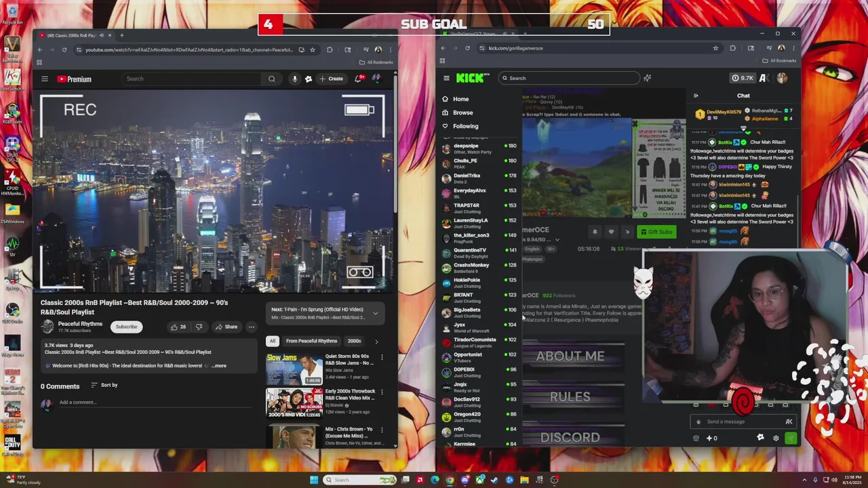Expand the Next up playlist panel

[x=375, y=313]
